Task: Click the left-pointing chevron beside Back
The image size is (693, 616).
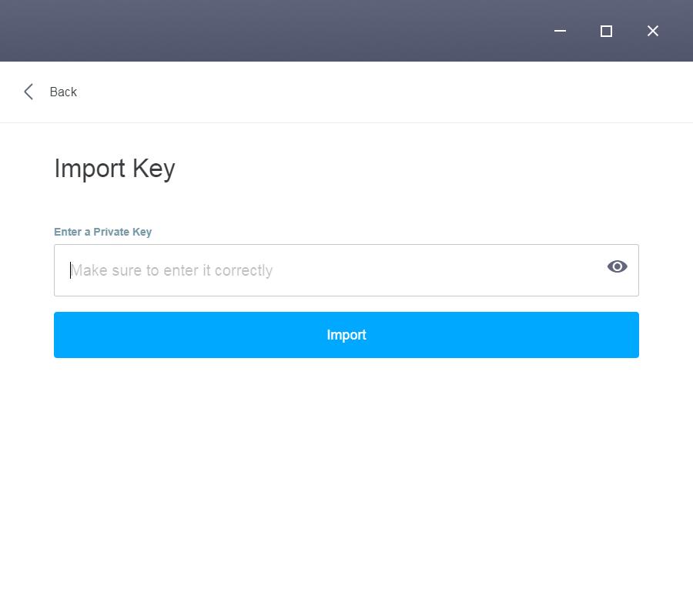Action: coord(28,92)
